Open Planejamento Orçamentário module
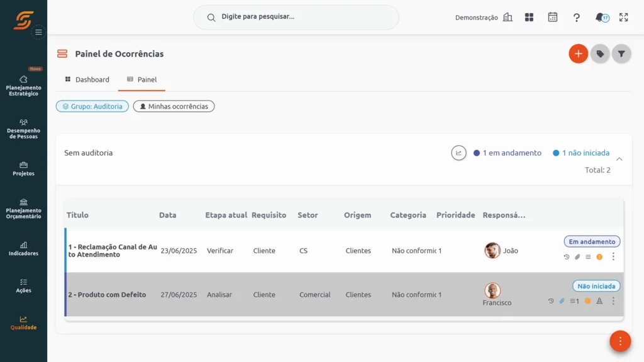The width and height of the screenshot is (644, 362). coord(23,209)
